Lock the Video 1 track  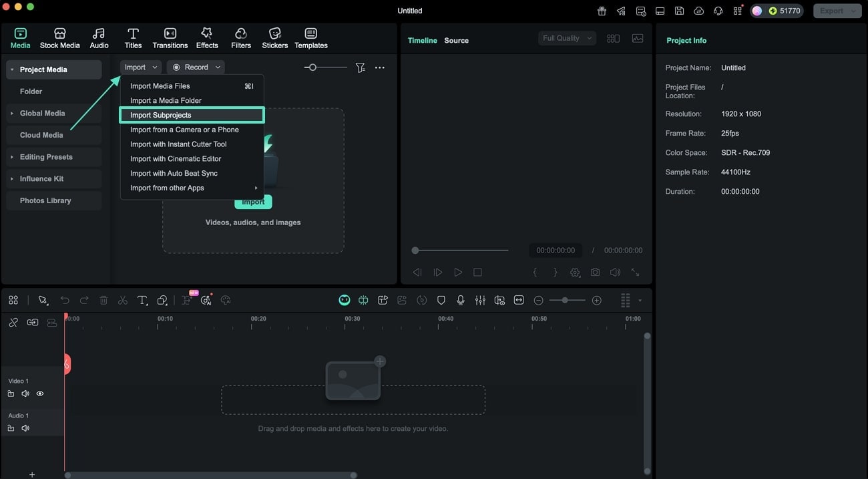click(11, 393)
